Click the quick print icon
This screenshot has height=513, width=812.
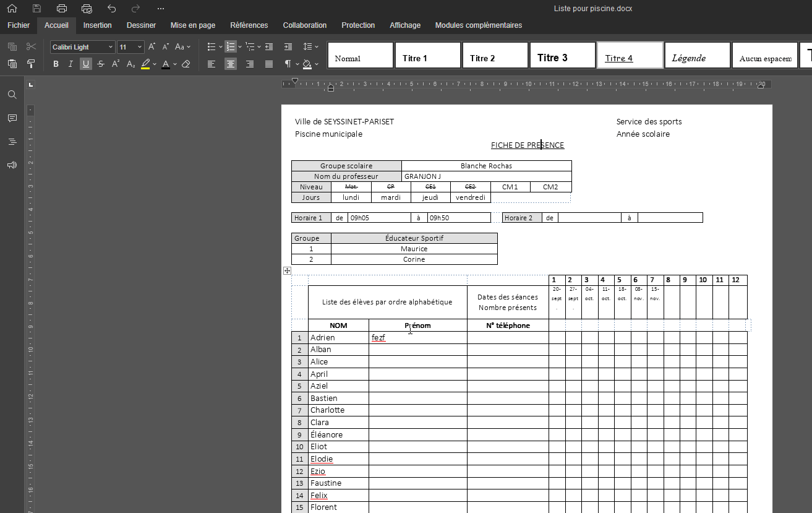87,9
